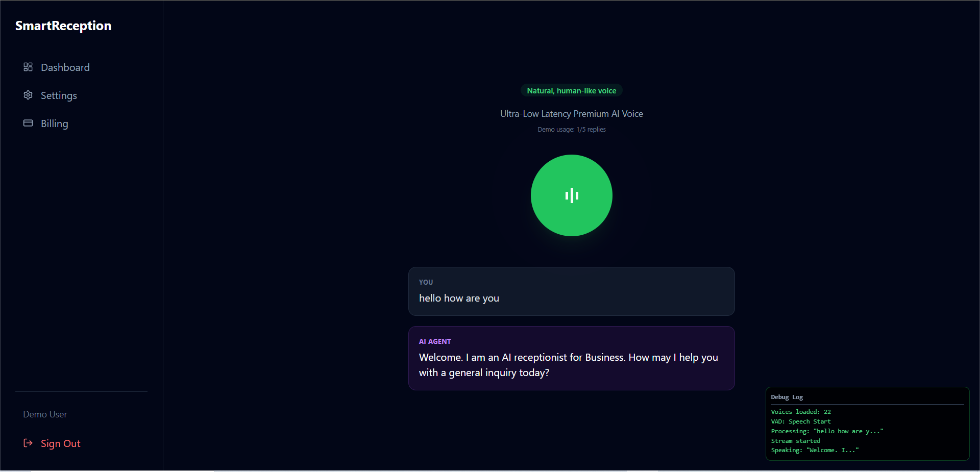Click the waveform bars inside the circle

pos(571,195)
